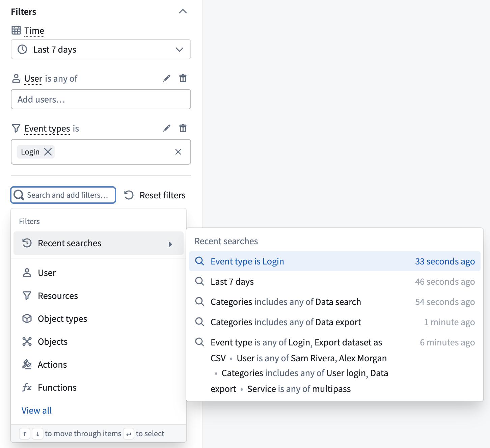Apply the 6 minutes ago recent search
Image resolution: width=490 pixels, height=448 pixels.
335,365
